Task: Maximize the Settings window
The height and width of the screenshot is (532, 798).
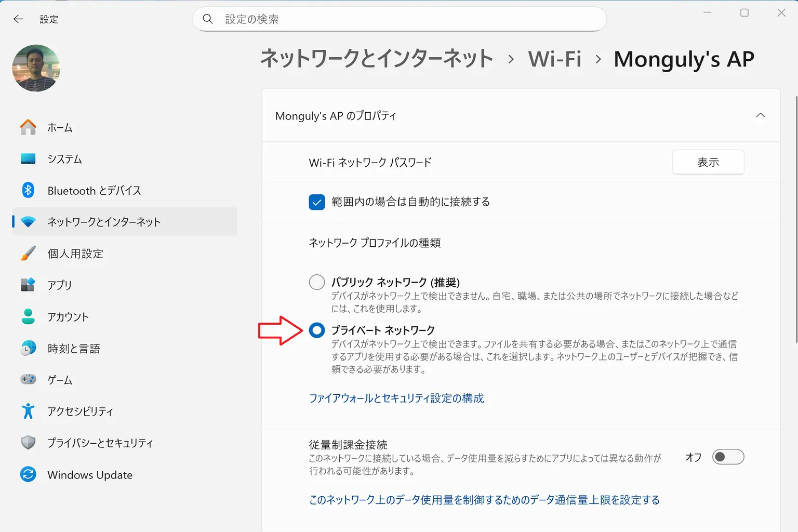Action: (744, 12)
